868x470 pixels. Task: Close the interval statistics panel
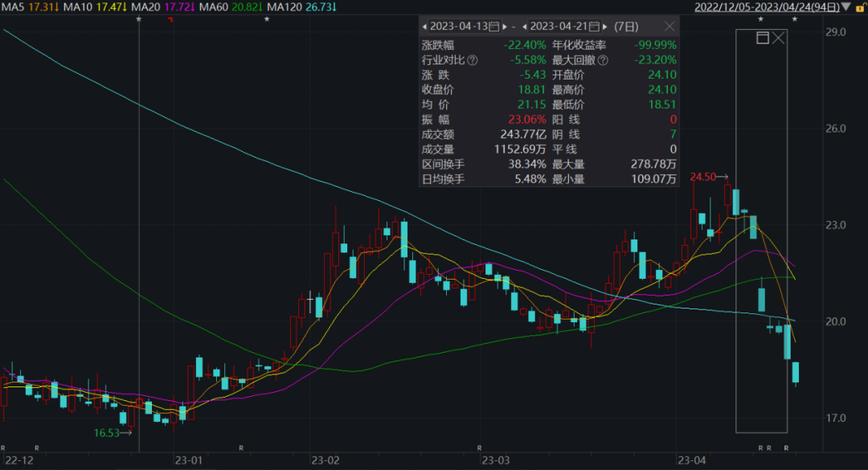[x=669, y=27]
